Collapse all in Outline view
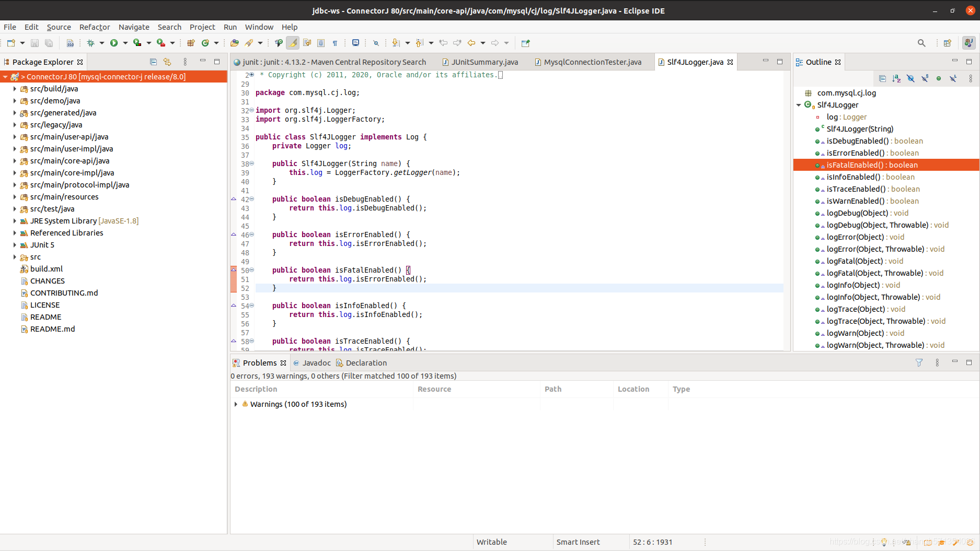 (x=882, y=78)
